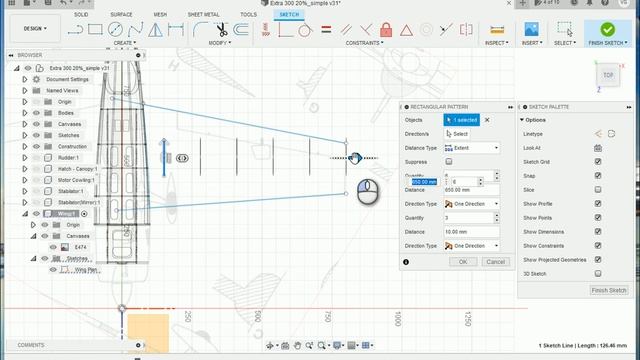Click the green Finish Sketch checkmark
This screenshot has height=360, width=640.
pyautogui.click(x=607, y=29)
